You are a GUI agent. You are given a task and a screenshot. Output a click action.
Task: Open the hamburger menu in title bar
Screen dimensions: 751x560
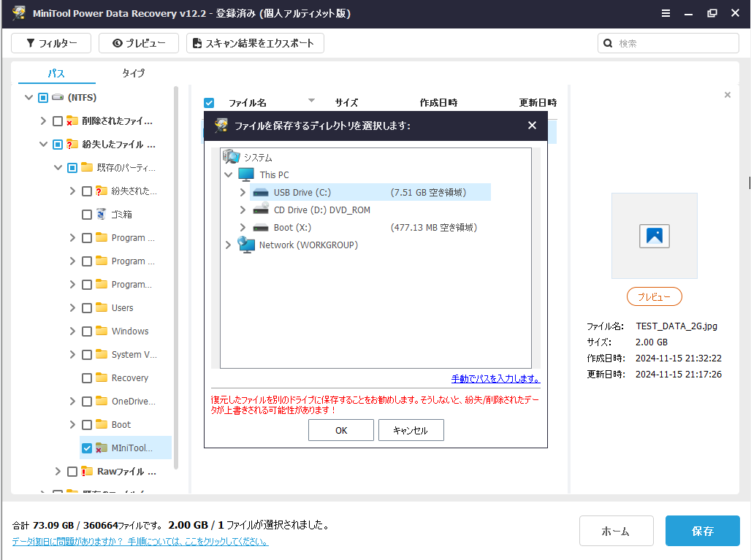(x=666, y=13)
